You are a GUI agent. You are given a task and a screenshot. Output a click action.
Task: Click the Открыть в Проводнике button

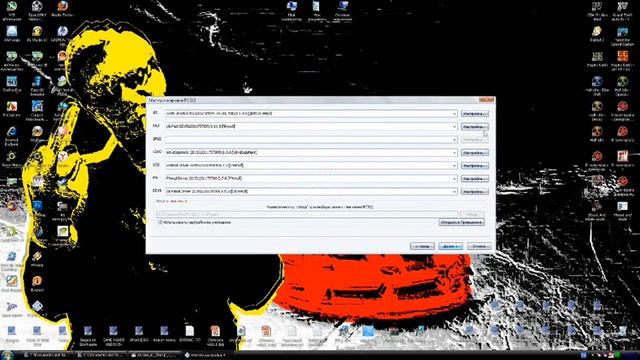[462, 222]
